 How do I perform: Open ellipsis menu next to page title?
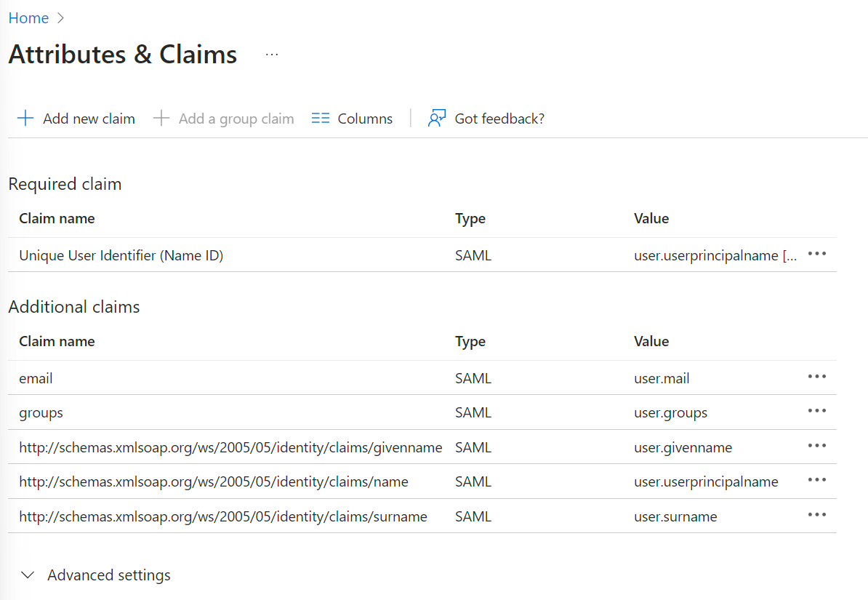pos(272,55)
